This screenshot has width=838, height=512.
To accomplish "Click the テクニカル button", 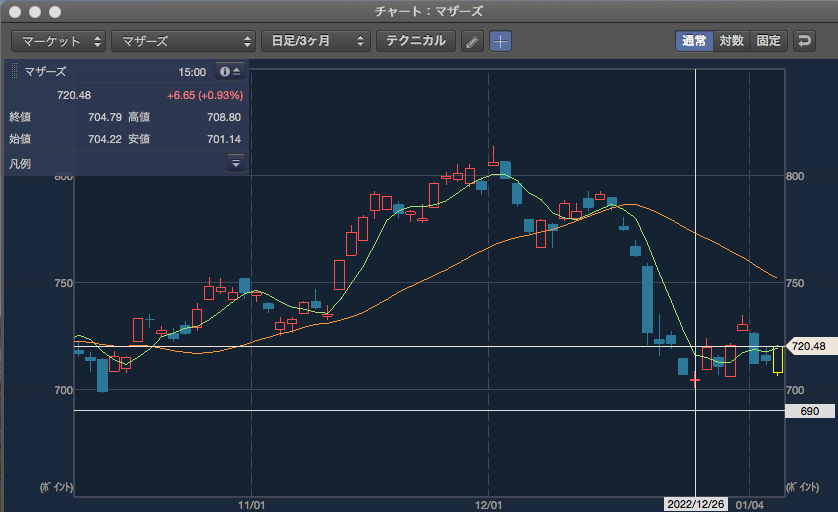I will [x=416, y=41].
